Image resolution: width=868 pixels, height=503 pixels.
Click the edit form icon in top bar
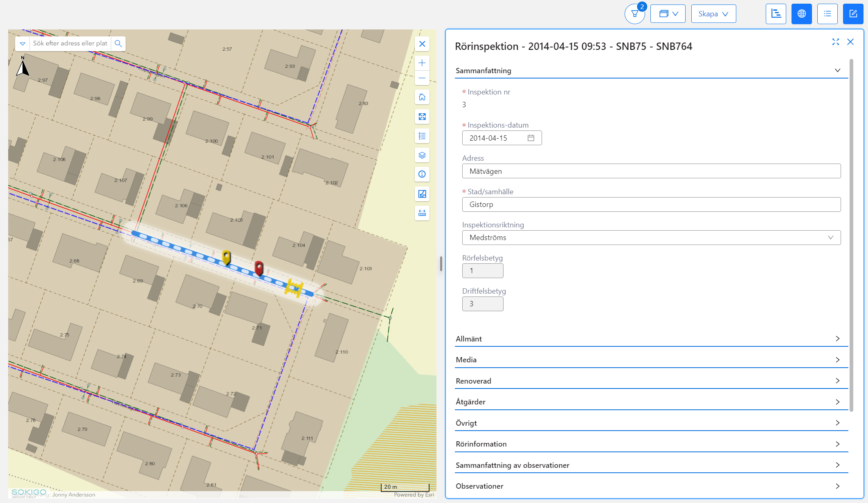point(853,14)
